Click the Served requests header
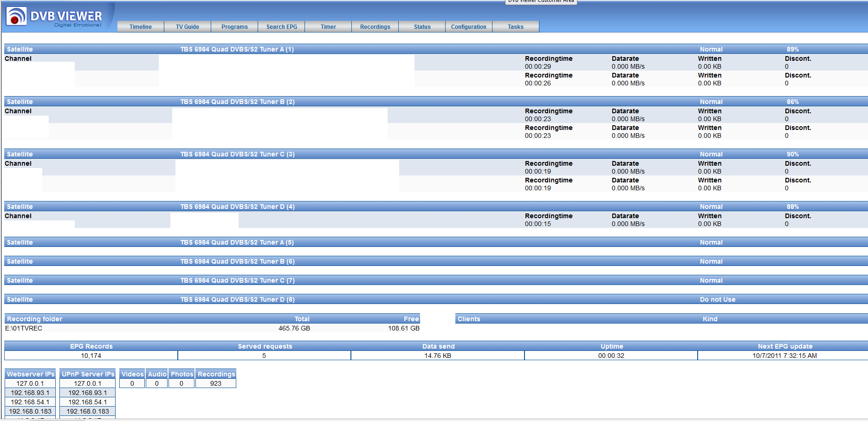The width and height of the screenshot is (868, 421). click(x=265, y=346)
